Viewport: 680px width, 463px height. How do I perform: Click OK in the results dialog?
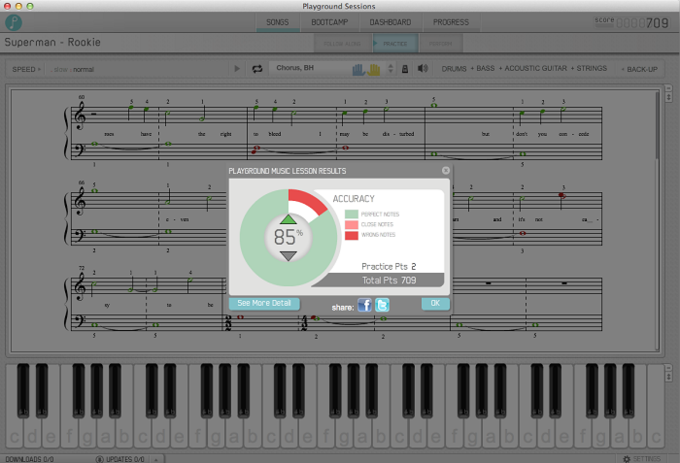point(435,303)
